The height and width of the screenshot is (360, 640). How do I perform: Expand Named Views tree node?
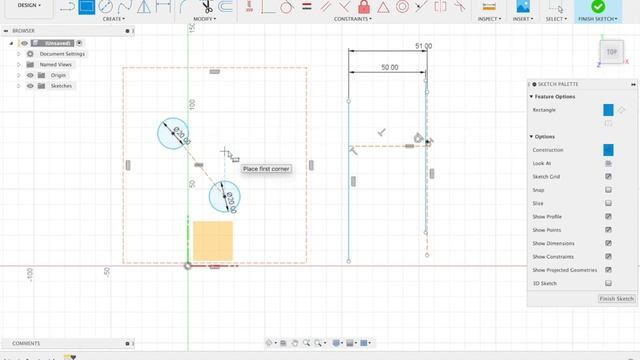[18, 64]
